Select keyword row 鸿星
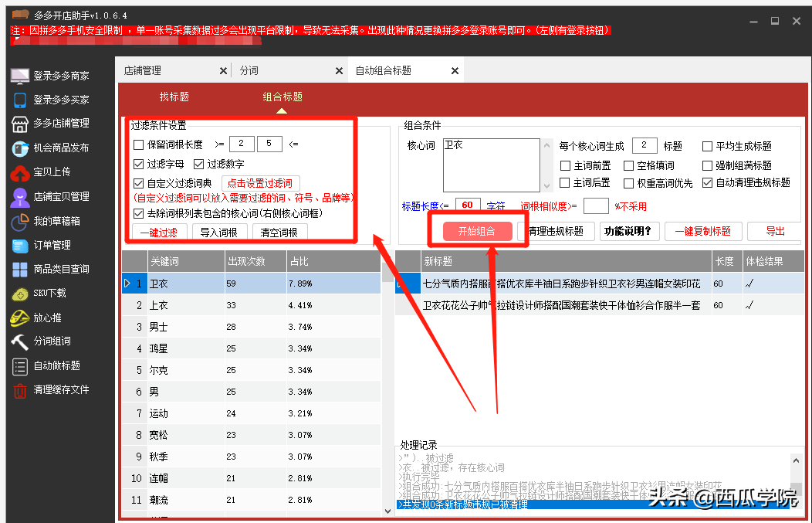812x523 pixels. click(251, 348)
